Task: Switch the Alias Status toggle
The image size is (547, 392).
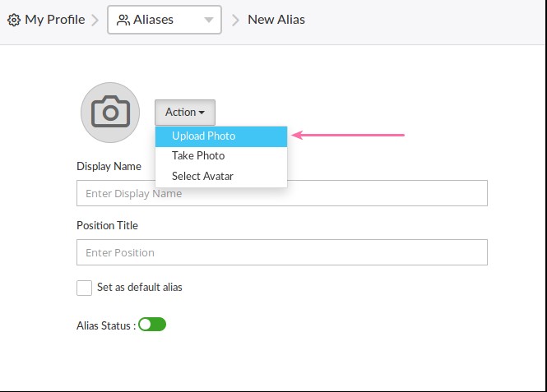Action: click(152, 325)
